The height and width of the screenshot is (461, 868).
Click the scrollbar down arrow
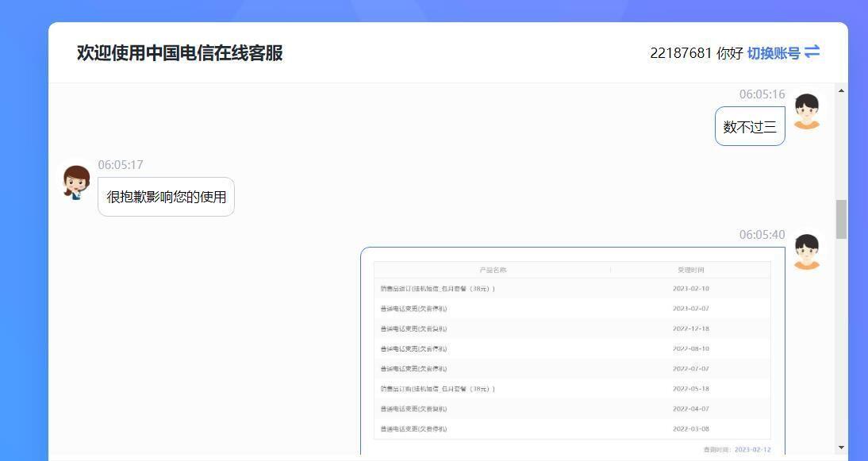coord(842,448)
